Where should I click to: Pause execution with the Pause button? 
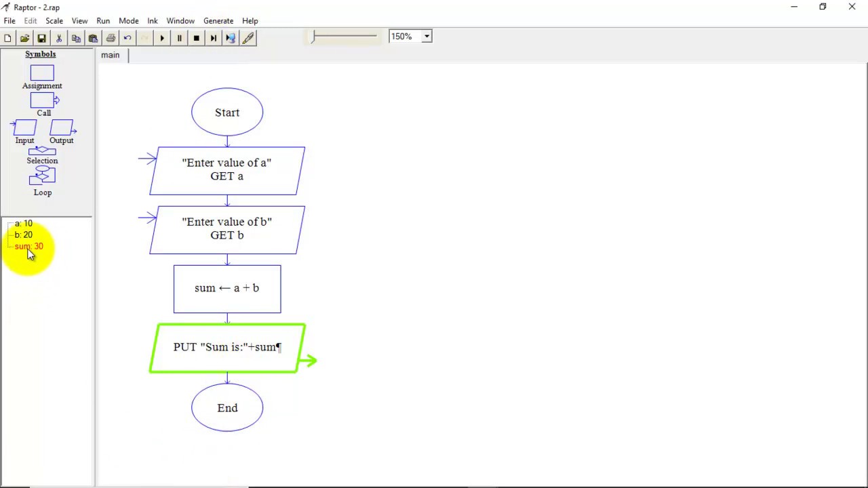(179, 38)
